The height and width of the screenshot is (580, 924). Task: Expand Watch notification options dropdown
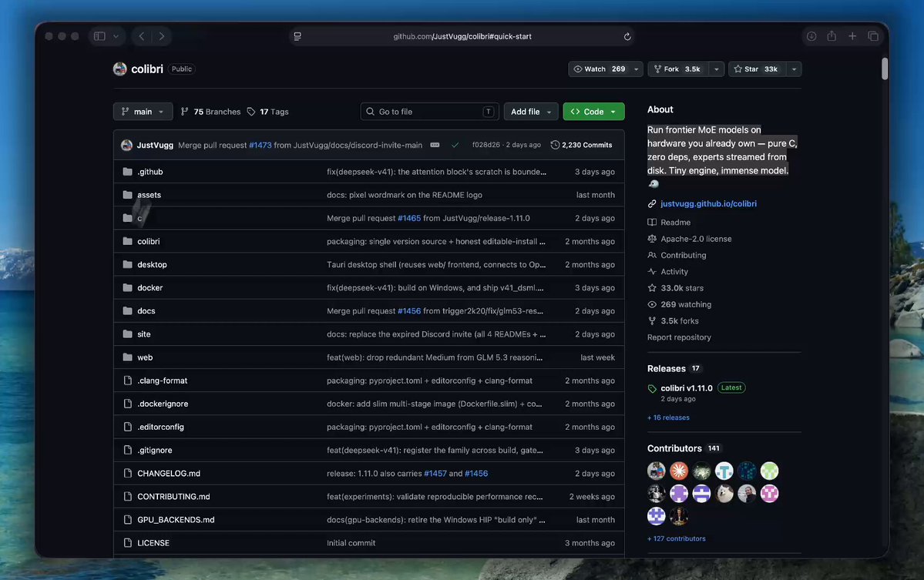637,69
